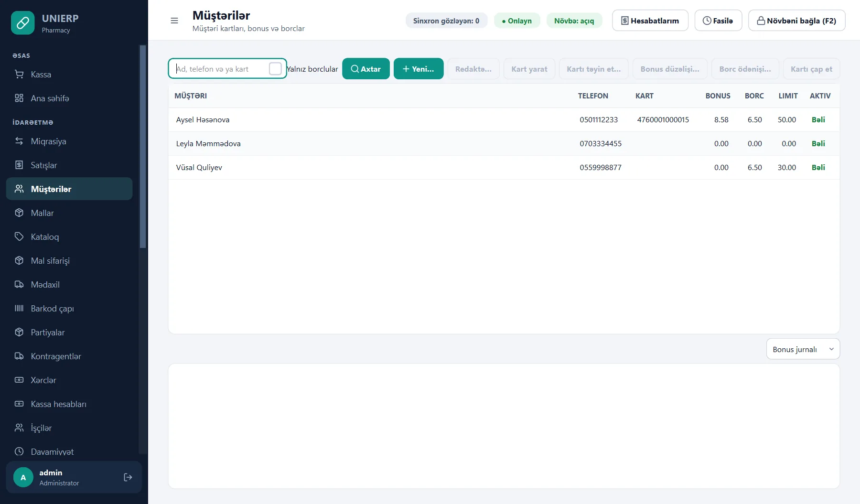Click the sidebar vertical scrollbar

pyautogui.click(x=142, y=147)
